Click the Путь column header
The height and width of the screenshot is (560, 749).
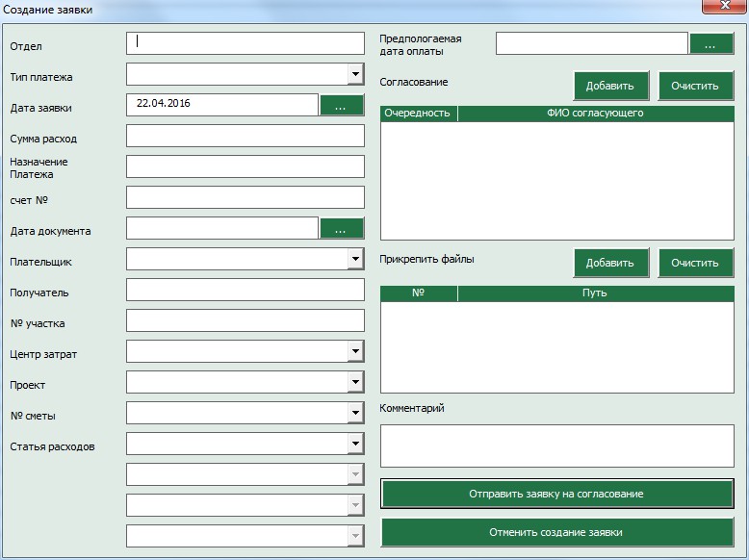[x=596, y=293]
